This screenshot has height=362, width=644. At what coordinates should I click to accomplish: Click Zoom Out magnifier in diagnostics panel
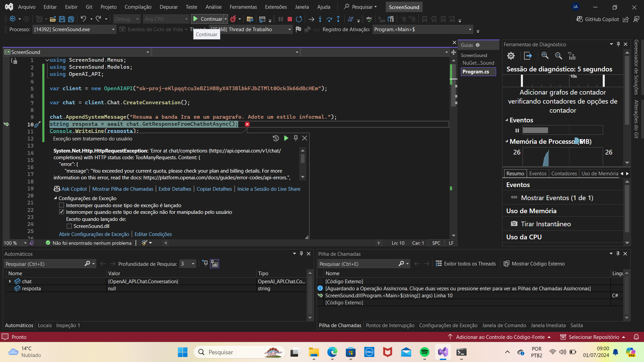(x=558, y=56)
